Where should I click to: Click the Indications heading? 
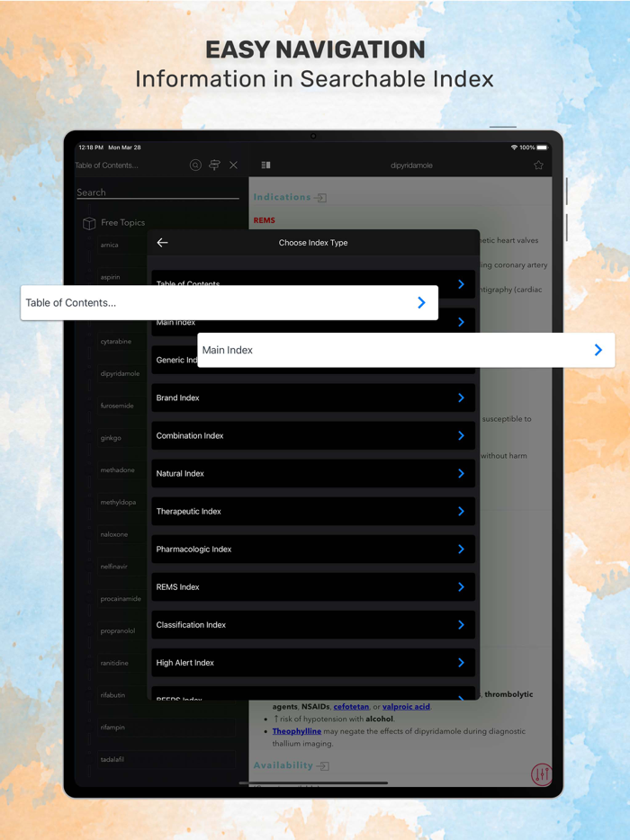point(282,197)
